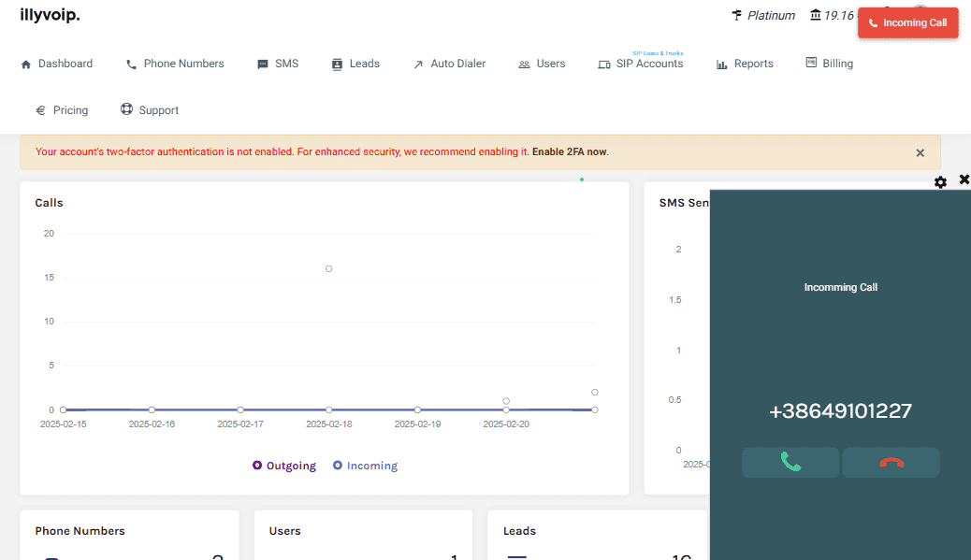Open the Auto Dialer page
This screenshot has height=560, width=971.
[x=449, y=64]
